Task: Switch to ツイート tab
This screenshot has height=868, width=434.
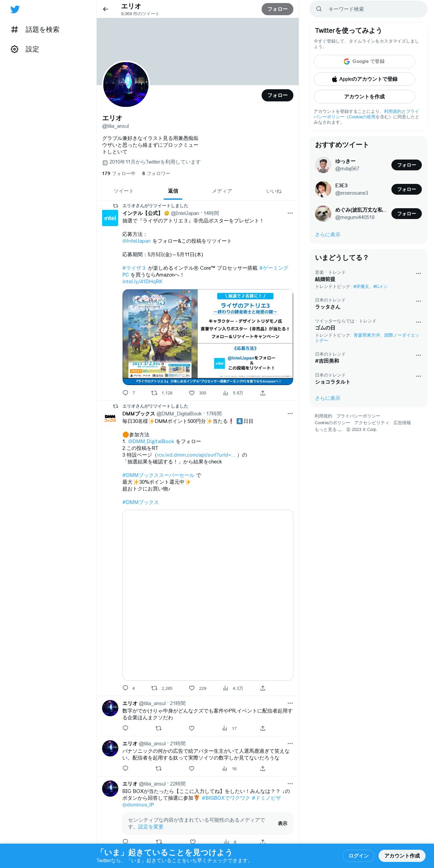Action: point(123,191)
